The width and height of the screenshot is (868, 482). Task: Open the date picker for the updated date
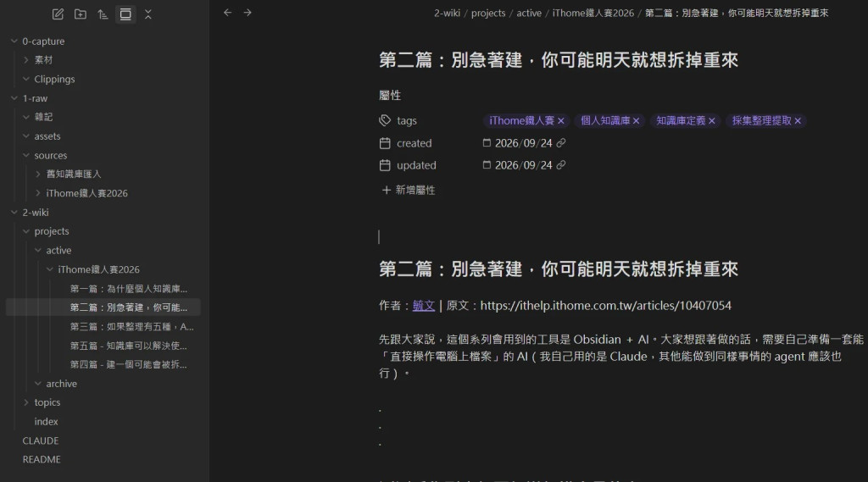pos(487,165)
